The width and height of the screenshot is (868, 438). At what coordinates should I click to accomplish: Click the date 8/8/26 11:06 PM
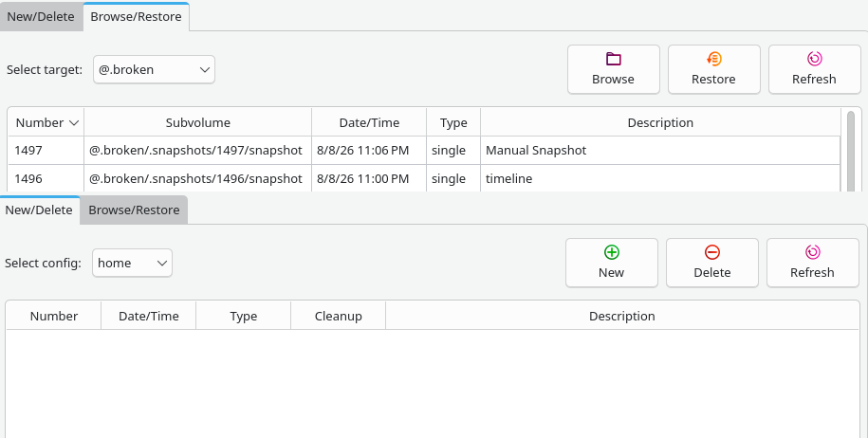[x=369, y=151]
